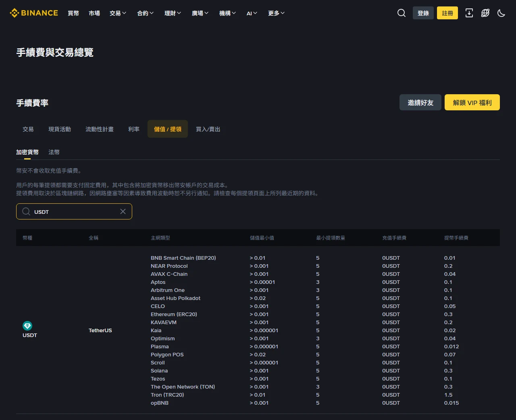
Task: Switch to the 流動性計畫 tab
Action: click(100, 129)
